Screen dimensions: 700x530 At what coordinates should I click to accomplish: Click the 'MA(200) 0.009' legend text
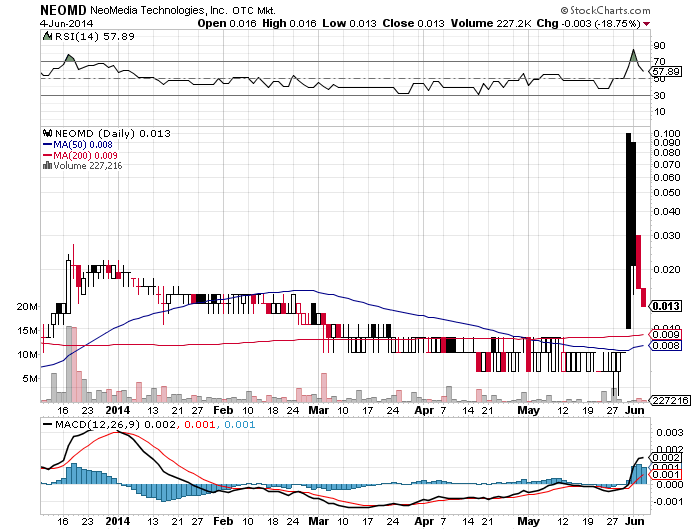point(85,155)
